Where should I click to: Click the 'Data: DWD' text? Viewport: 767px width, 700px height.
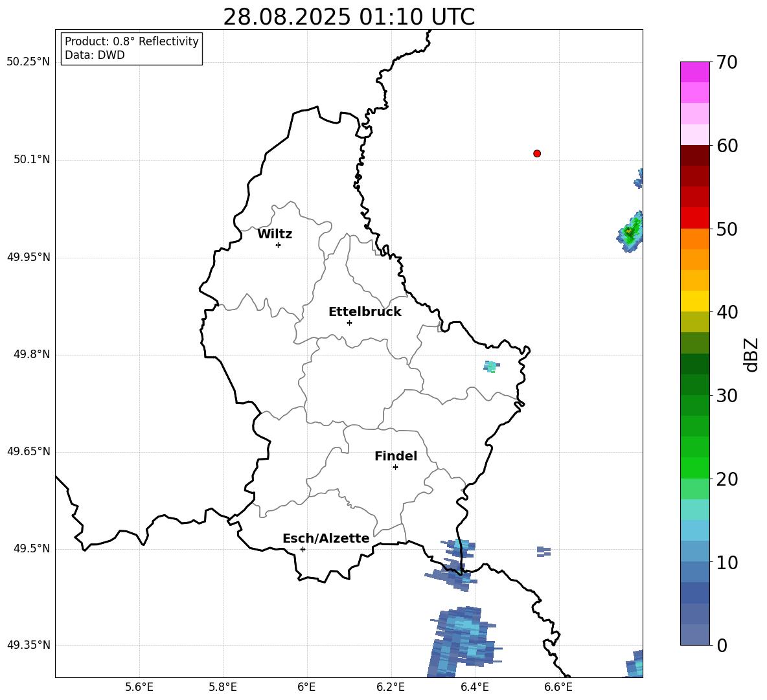pos(95,55)
